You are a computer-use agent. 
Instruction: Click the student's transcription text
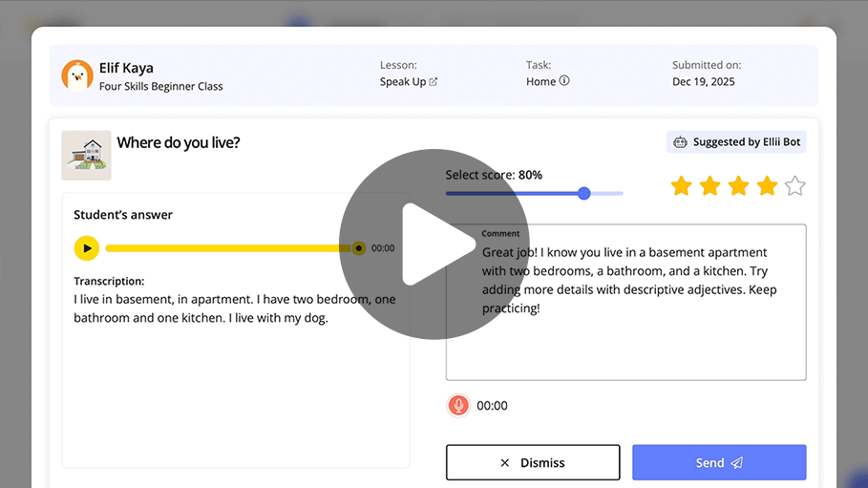pos(235,308)
